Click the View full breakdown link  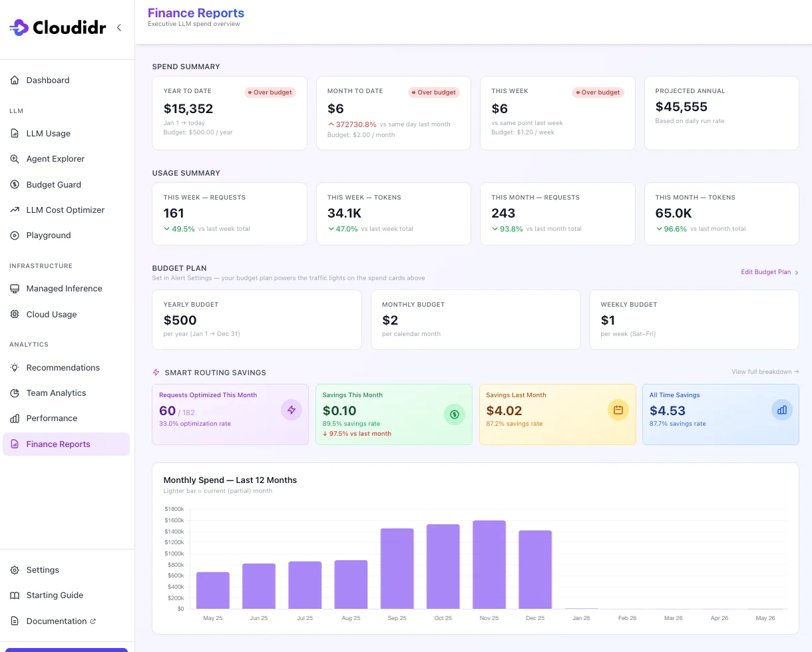pos(765,372)
